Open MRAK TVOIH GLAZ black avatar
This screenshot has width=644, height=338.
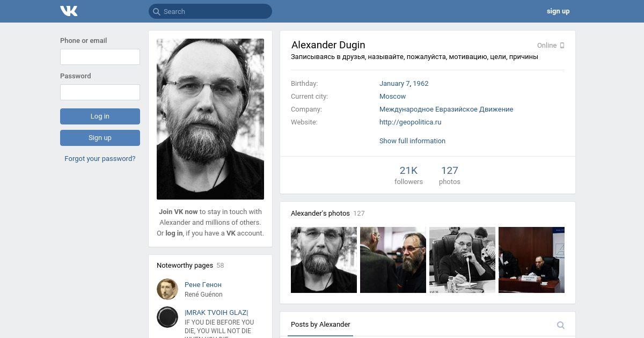pyautogui.click(x=167, y=317)
